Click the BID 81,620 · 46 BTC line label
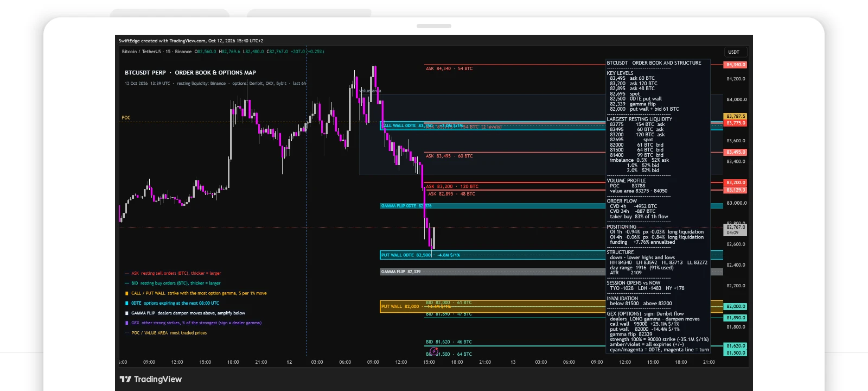The image size is (868, 391). pyautogui.click(x=449, y=342)
